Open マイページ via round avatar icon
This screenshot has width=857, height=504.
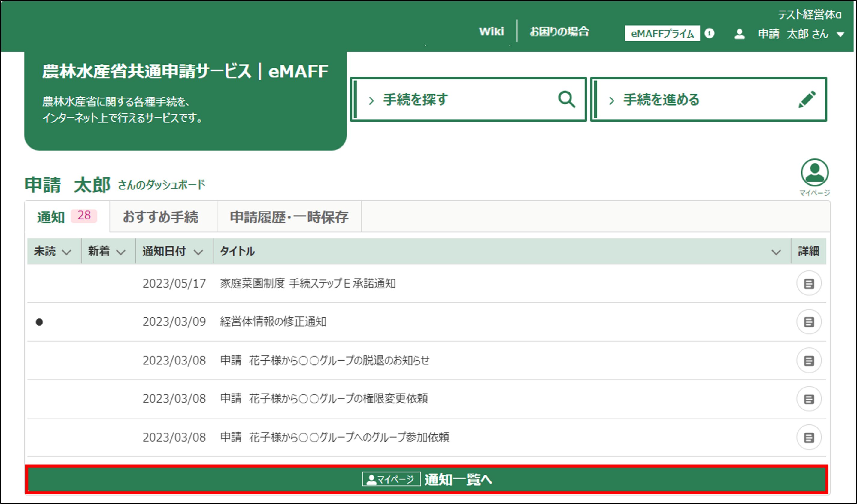pos(814,173)
